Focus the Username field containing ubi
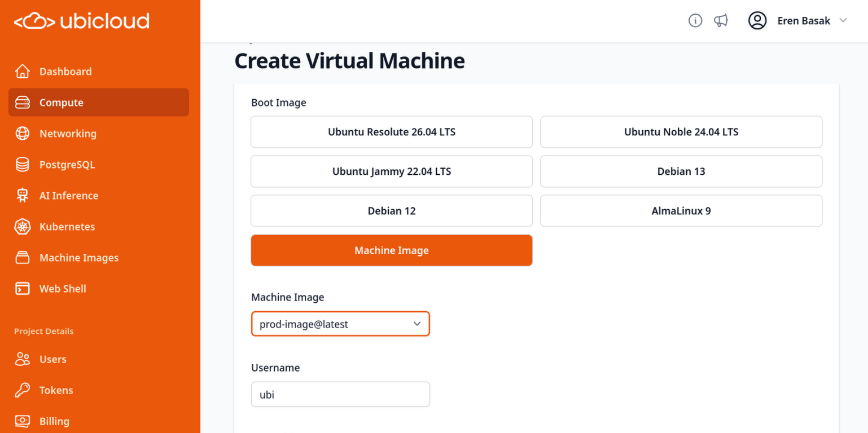The height and width of the screenshot is (433, 868). (x=340, y=394)
